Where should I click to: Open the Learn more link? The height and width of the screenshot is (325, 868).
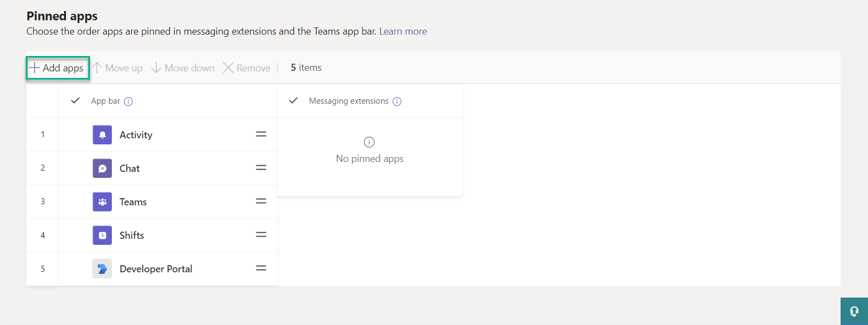(403, 31)
